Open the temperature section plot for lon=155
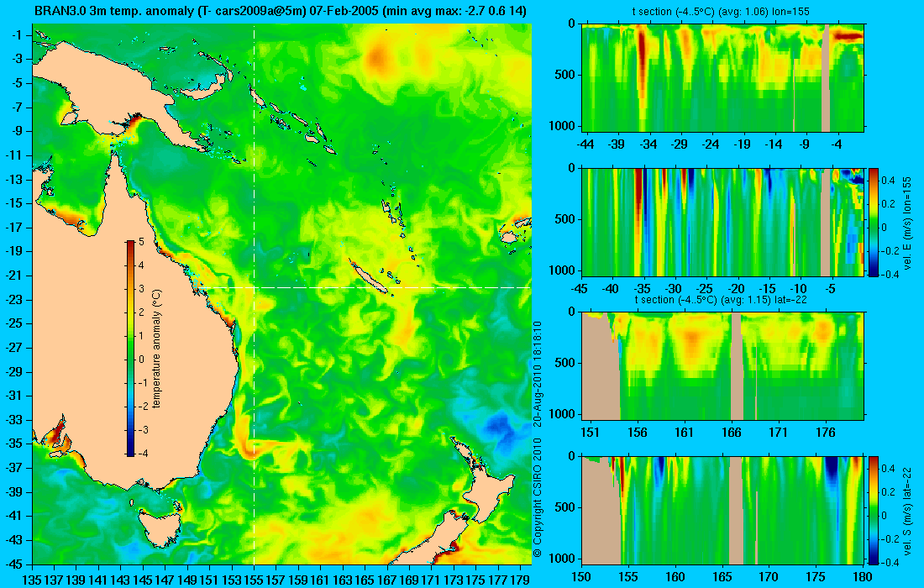Viewport: 924px width, 588px height. (723, 78)
